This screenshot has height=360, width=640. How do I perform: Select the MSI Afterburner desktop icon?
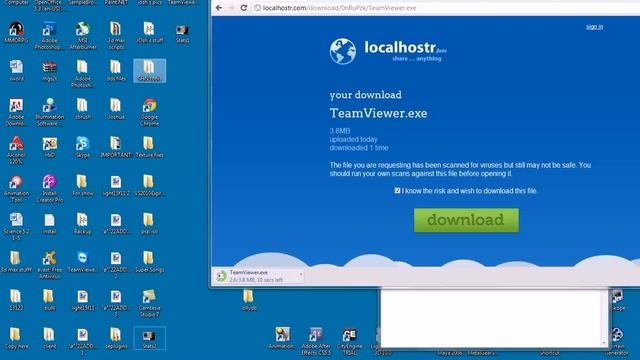click(83, 36)
